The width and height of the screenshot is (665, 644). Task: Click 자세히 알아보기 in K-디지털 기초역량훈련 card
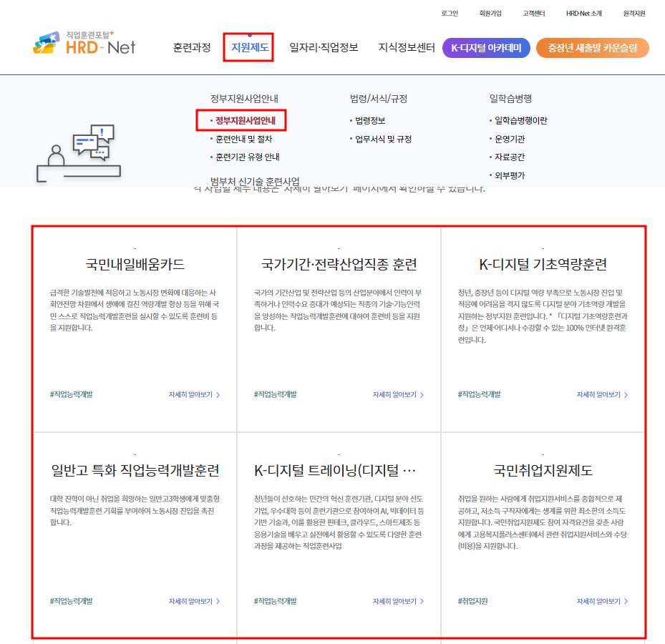point(602,395)
